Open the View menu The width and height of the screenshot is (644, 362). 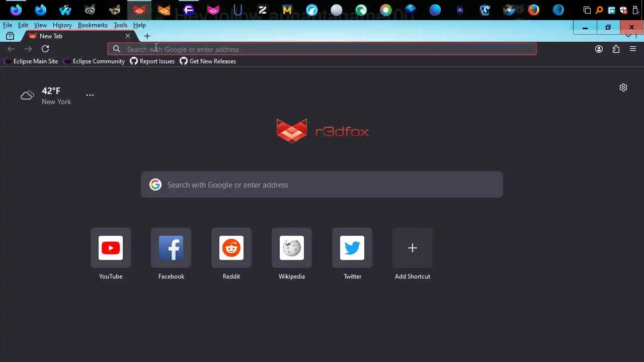pos(40,25)
